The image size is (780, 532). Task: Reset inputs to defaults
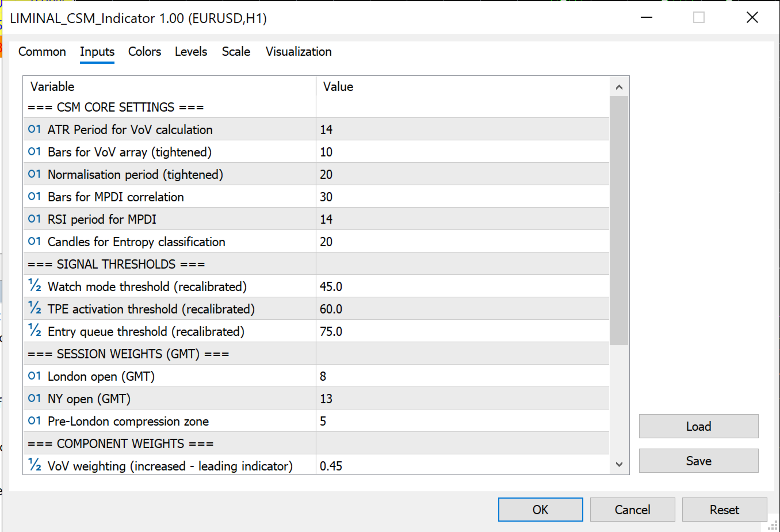pos(725,510)
